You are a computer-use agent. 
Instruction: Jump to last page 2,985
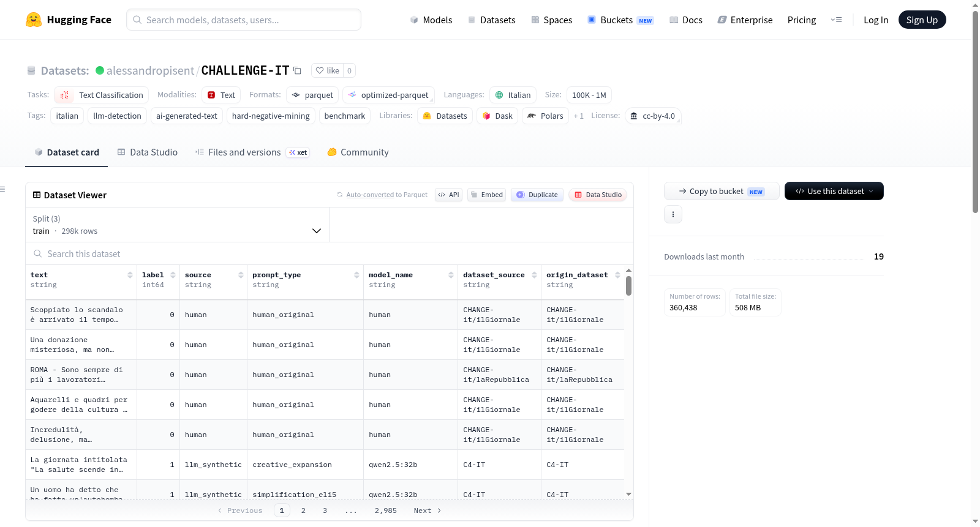[386, 510]
